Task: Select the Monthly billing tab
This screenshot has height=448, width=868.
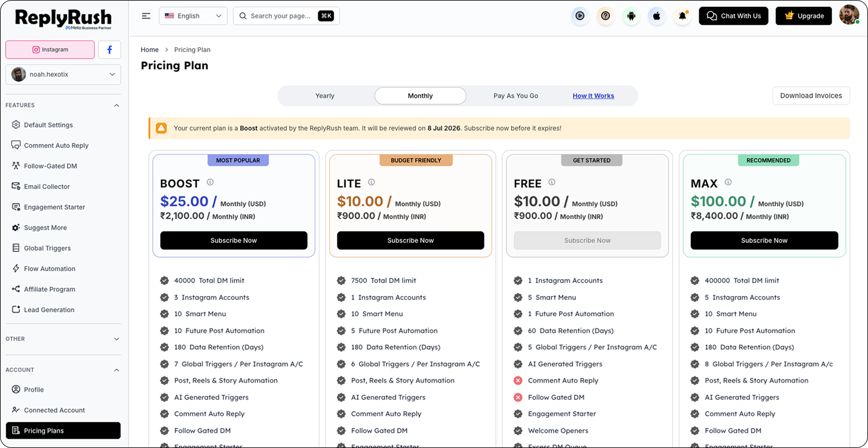Action: point(420,96)
